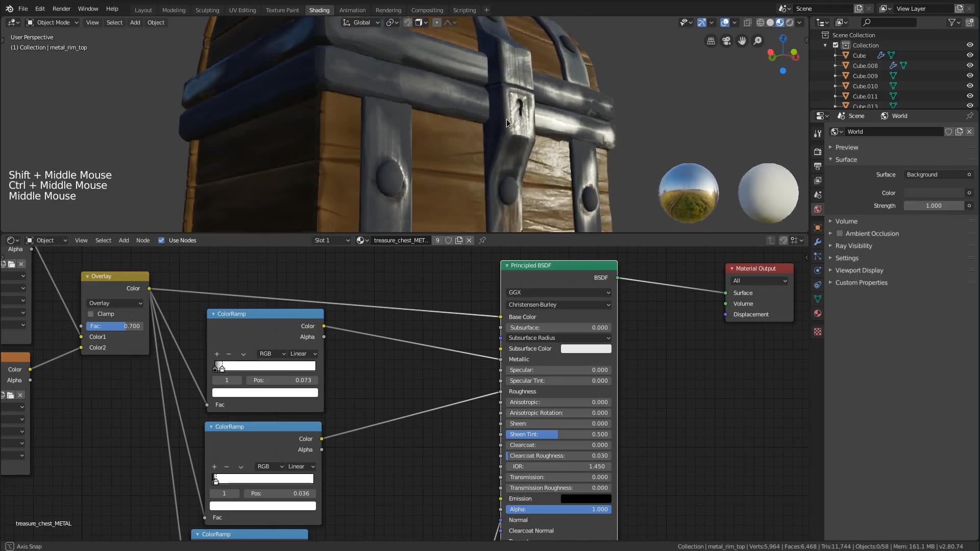980x551 pixels.
Task: Enable Clamp checkbox in Overlay node
Action: (91, 314)
